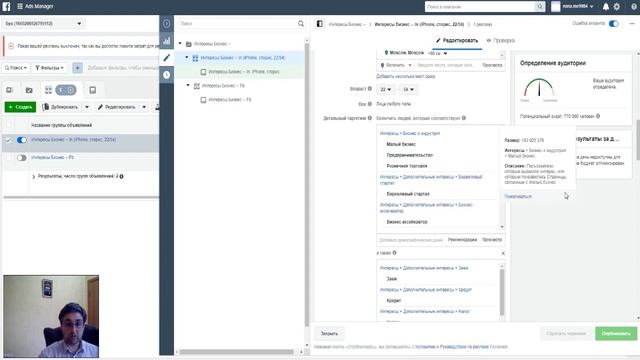Click the account overview tab icon

9,90
